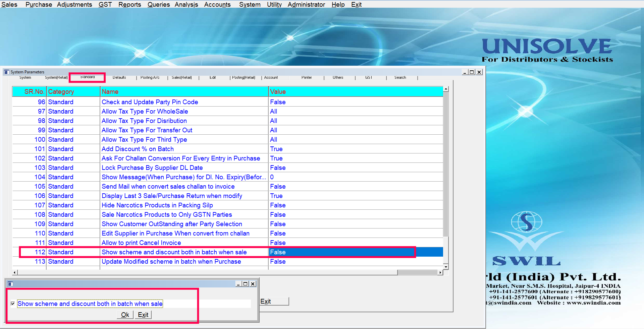The height and width of the screenshot is (329, 644).
Task: Click the grid's scroll up arrow
Action: [446, 89]
